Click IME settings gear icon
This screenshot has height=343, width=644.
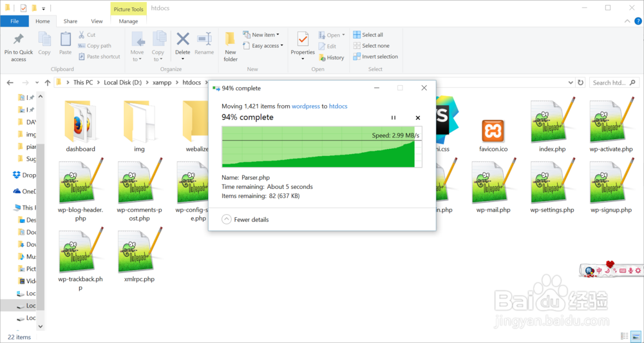click(638, 270)
